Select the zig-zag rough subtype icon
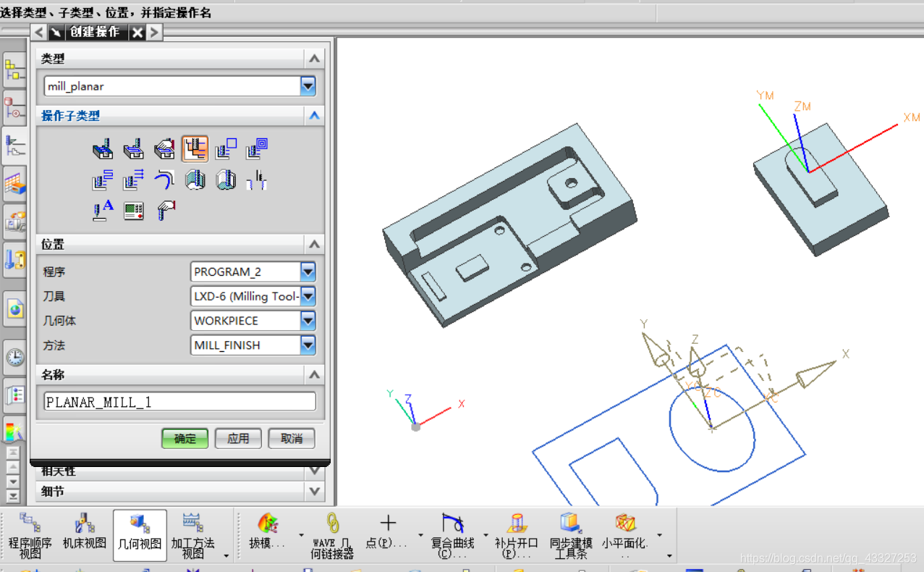Image resolution: width=924 pixels, height=572 pixels. [103, 180]
